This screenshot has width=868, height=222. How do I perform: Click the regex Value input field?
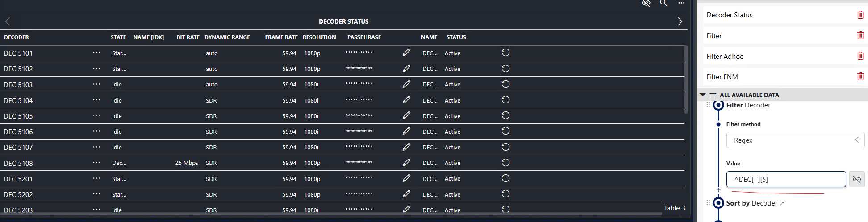pos(786,179)
